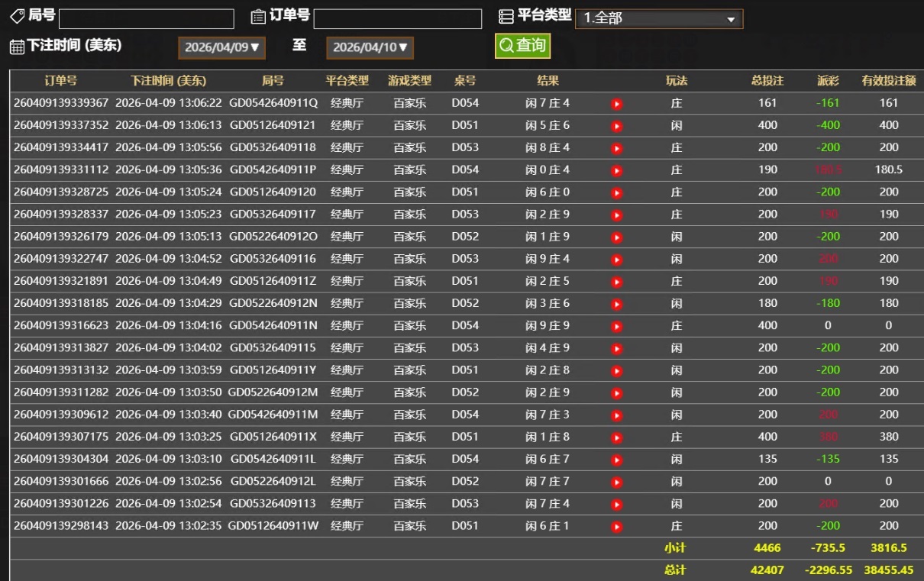
Task: Play replay for round GD05126409121
Action: (616, 126)
